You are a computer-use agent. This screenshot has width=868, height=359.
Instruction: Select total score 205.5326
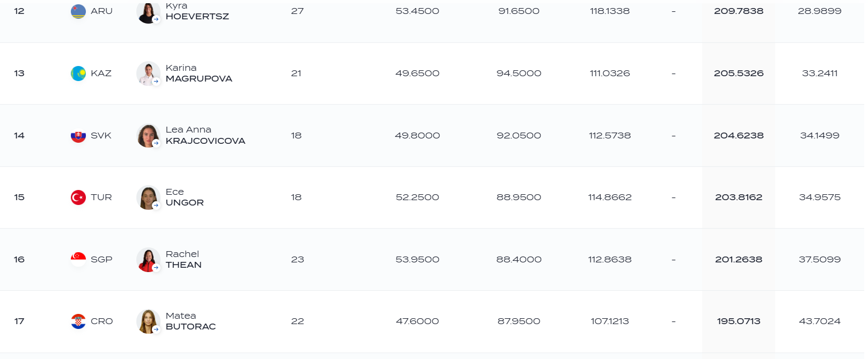point(739,74)
